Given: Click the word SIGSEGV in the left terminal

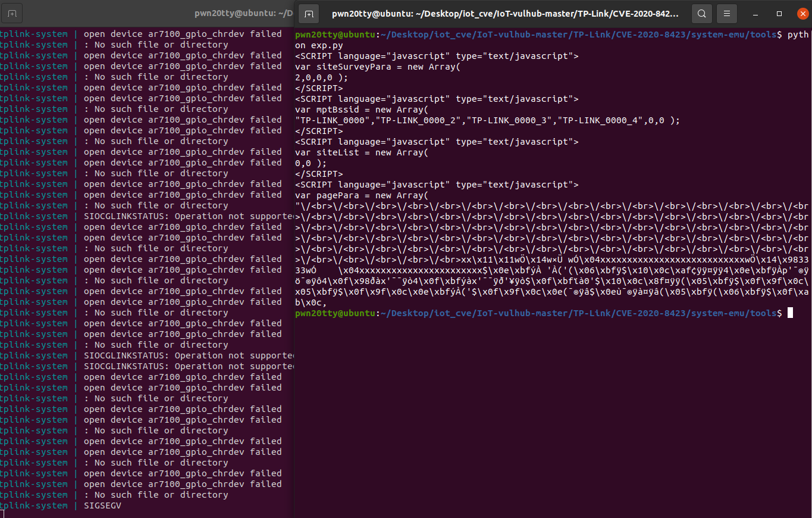Looking at the screenshot, I should click(104, 505).
